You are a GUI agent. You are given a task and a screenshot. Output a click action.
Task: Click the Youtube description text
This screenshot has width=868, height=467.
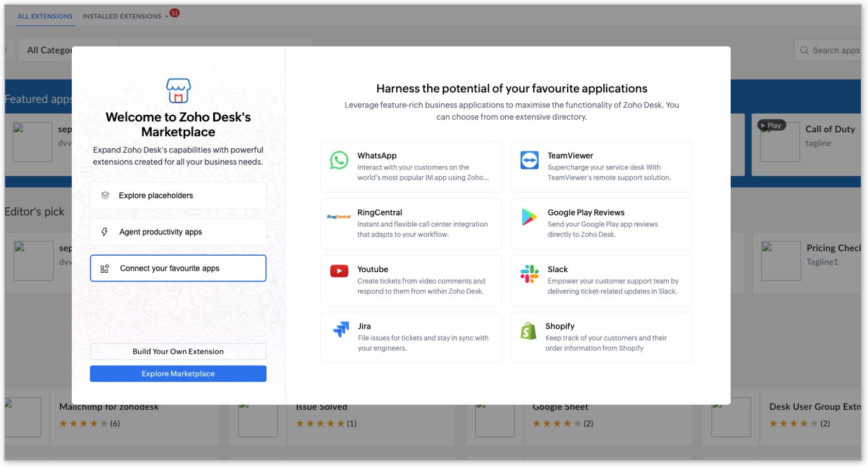tap(421, 286)
